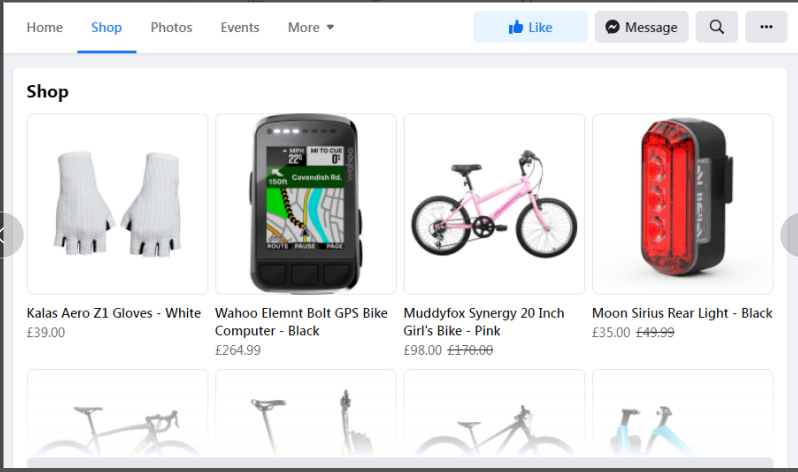Click the horizontal scrollbar at bottom
This screenshot has width=798, height=472.
pyautogui.click(x=399, y=463)
